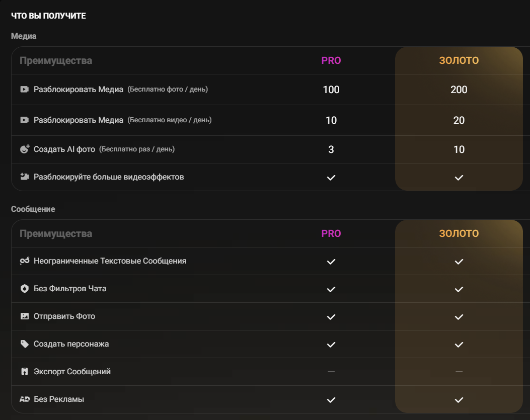Viewport: 530px width, 420px height.
Task: Select the PRO column header in Медиа table
Action: point(331,61)
